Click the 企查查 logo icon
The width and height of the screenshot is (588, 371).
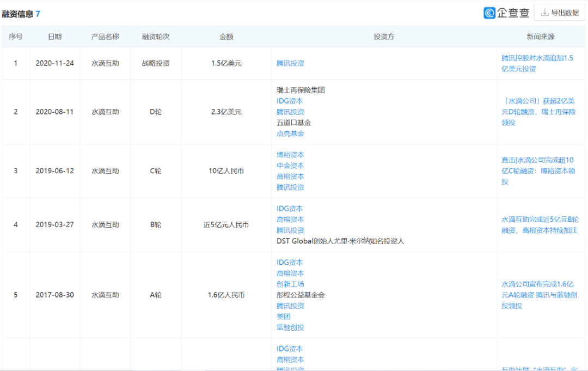[491, 11]
